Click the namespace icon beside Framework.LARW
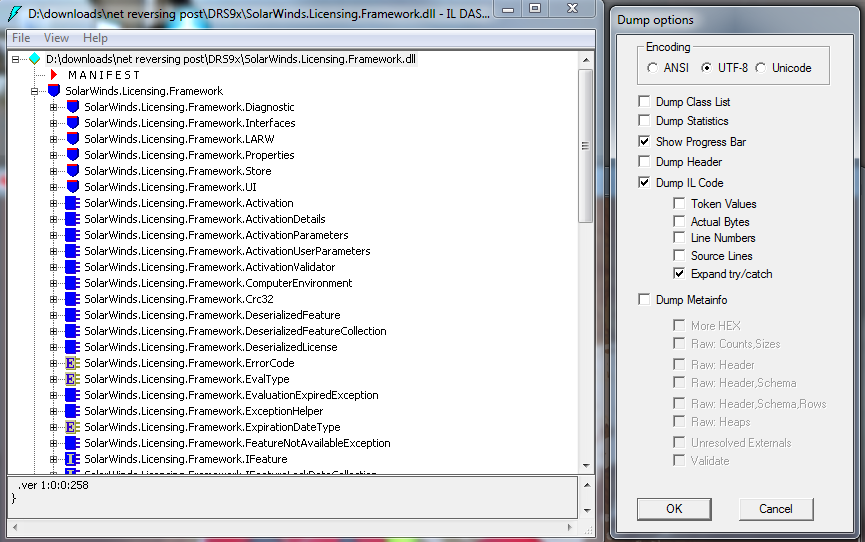 point(73,139)
